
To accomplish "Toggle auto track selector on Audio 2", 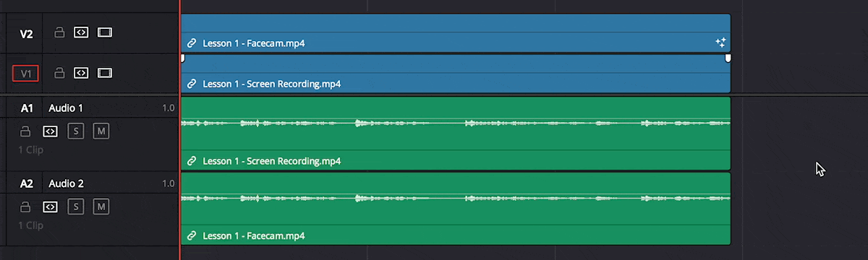I will 50,207.
